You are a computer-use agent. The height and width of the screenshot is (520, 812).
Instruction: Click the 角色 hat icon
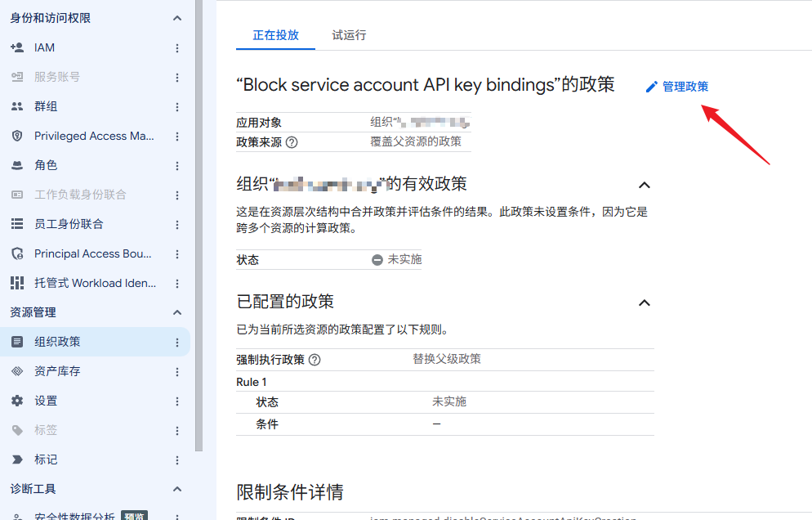[x=17, y=165]
